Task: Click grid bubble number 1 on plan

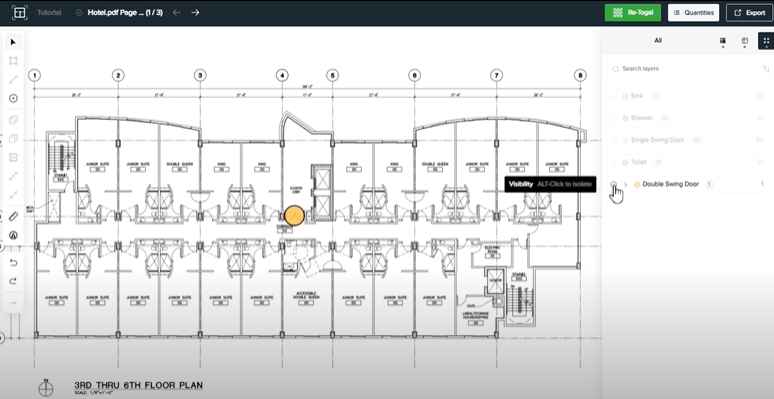Action: point(34,75)
